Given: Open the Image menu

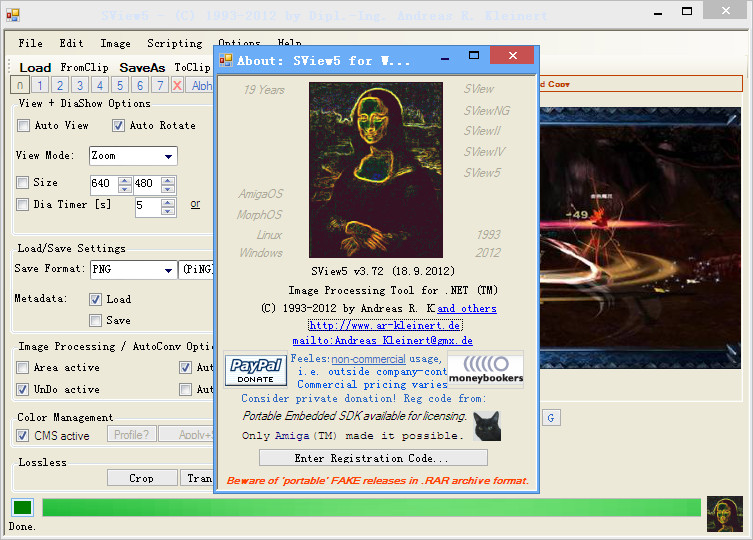Looking at the screenshot, I should tap(115, 44).
